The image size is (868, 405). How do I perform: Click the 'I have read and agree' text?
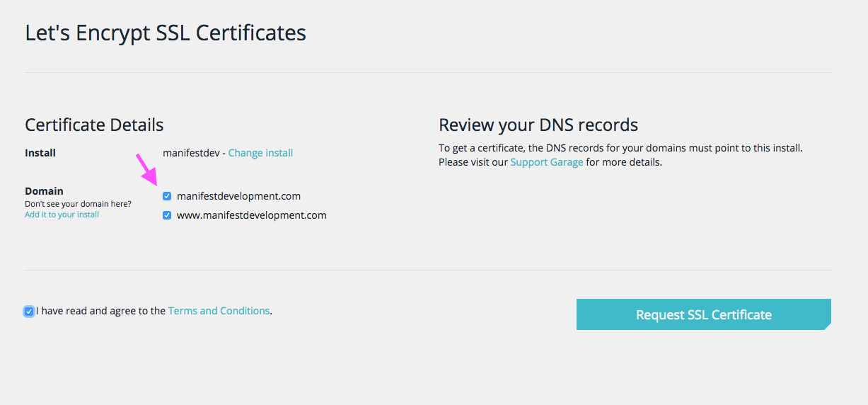click(100, 311)
